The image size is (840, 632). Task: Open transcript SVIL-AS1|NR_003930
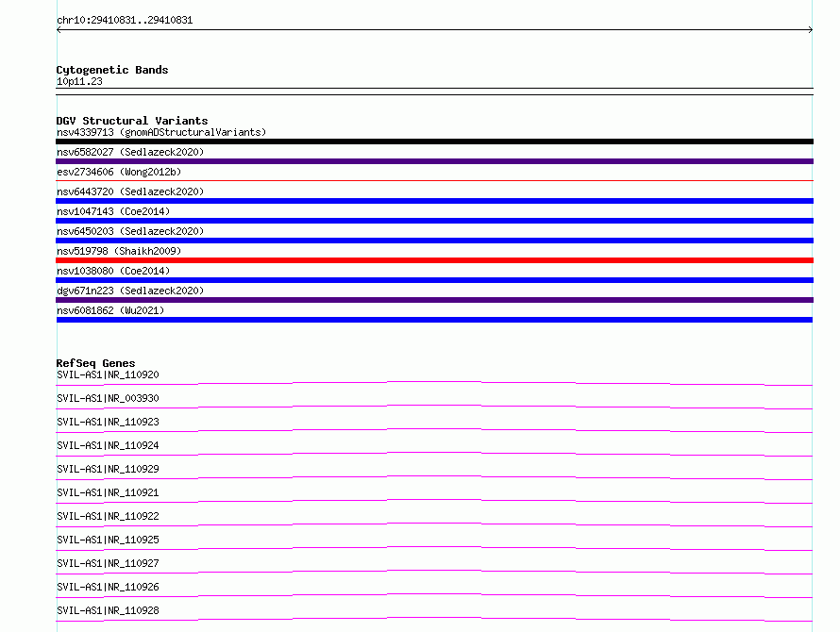tap(108, 398)
